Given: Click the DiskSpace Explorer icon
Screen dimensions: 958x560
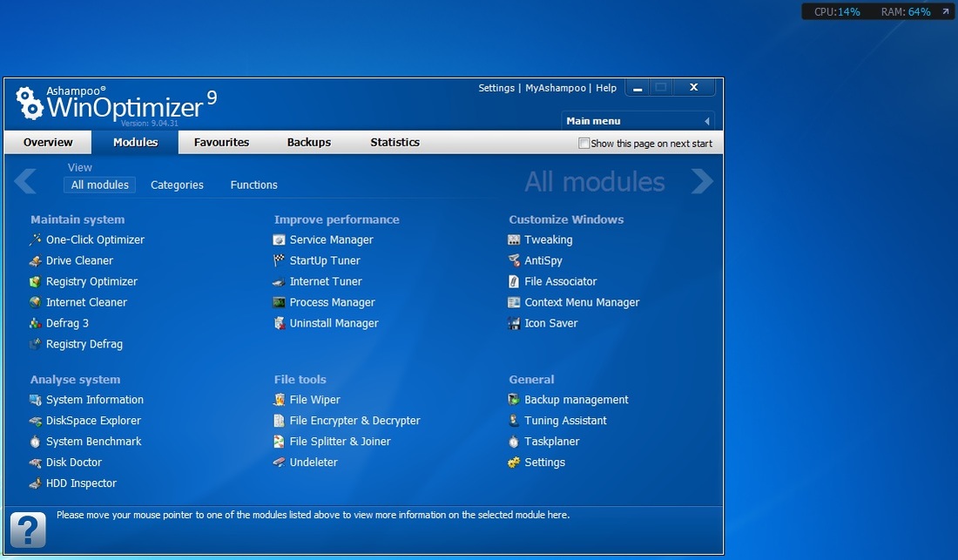Looking at the screenshot, I should pyautogui.click(x=36, y=421).
